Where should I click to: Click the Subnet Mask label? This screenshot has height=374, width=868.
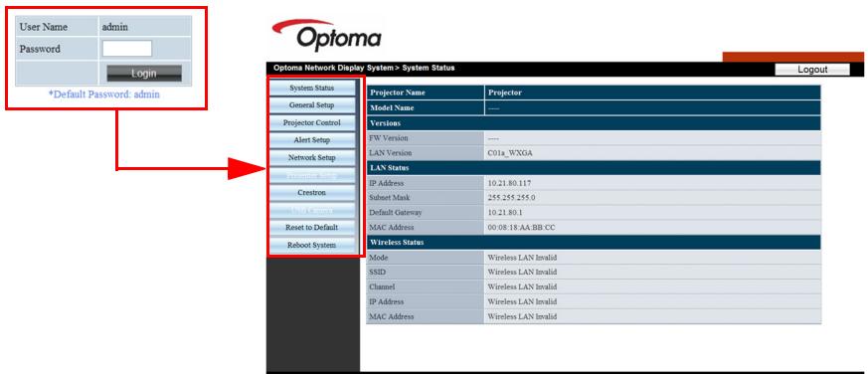pos(389,198)
